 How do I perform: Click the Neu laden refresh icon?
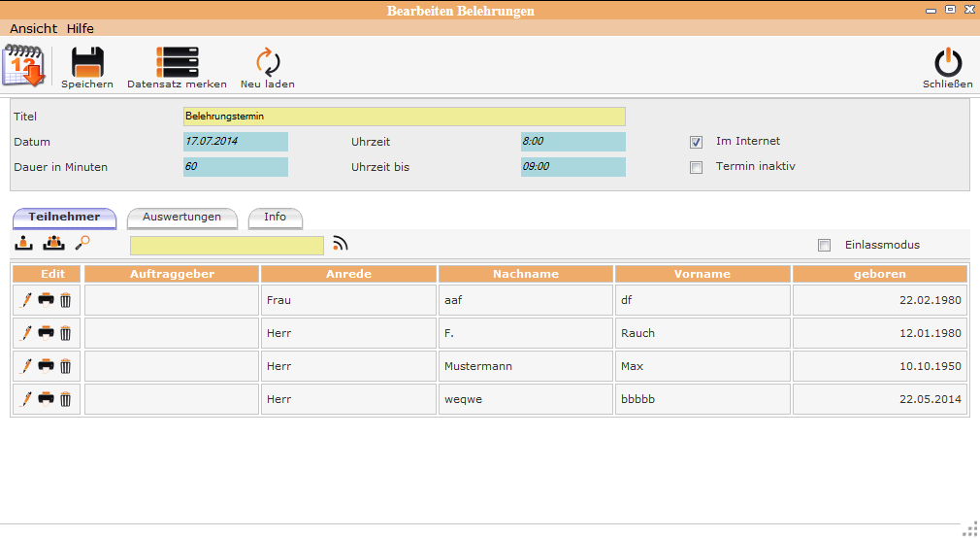click(267, 62)
